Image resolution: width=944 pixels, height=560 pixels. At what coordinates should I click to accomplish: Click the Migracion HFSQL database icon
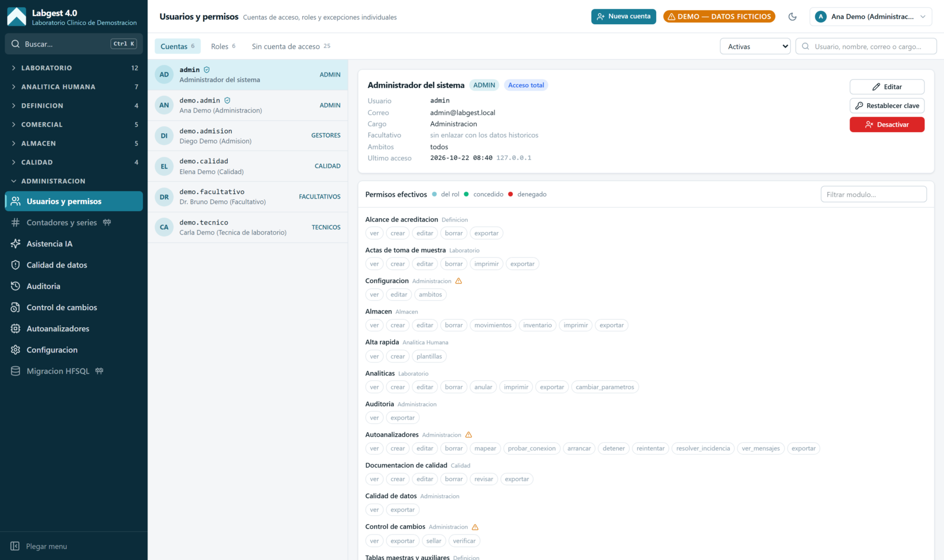[x=15, y=371]
